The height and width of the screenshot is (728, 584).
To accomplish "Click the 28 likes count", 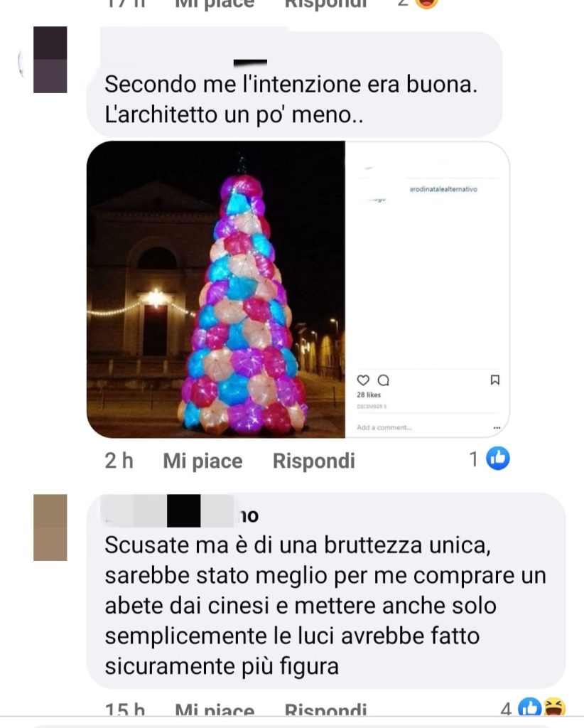I will (369, 395).
